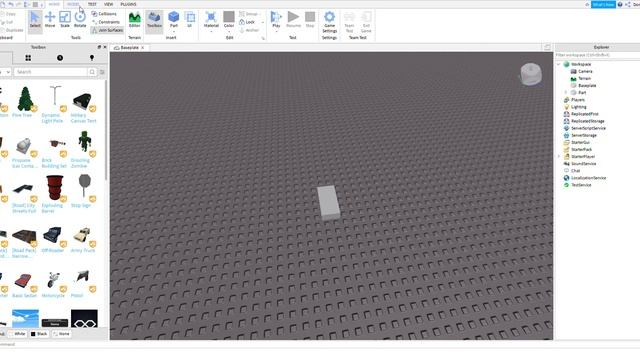The width and height of the screenshot is (640, 360).
Task: Switch to the TEST ribbon tab
Action: coord(92,4)
